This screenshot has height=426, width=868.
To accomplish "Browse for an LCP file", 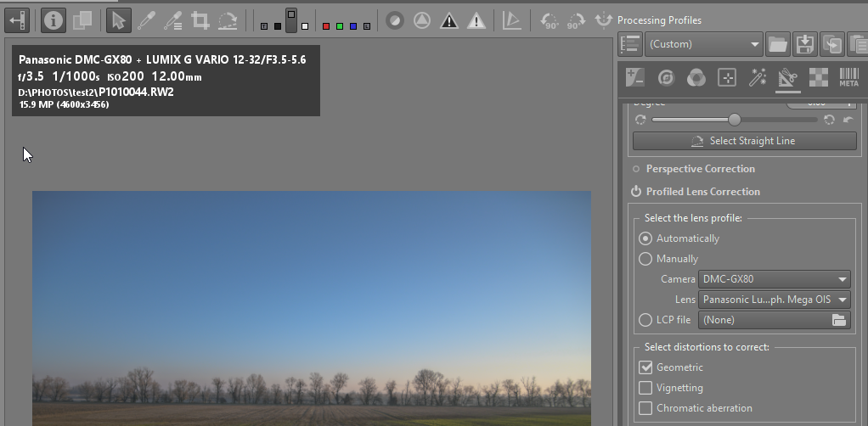I will [x=839, y=320].
